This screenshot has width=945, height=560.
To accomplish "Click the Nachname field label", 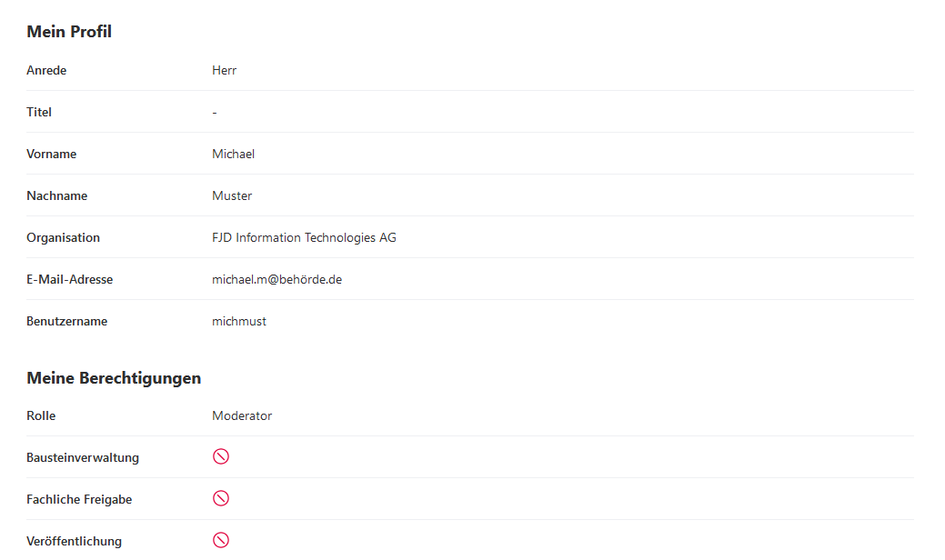I will coord(57,196).
